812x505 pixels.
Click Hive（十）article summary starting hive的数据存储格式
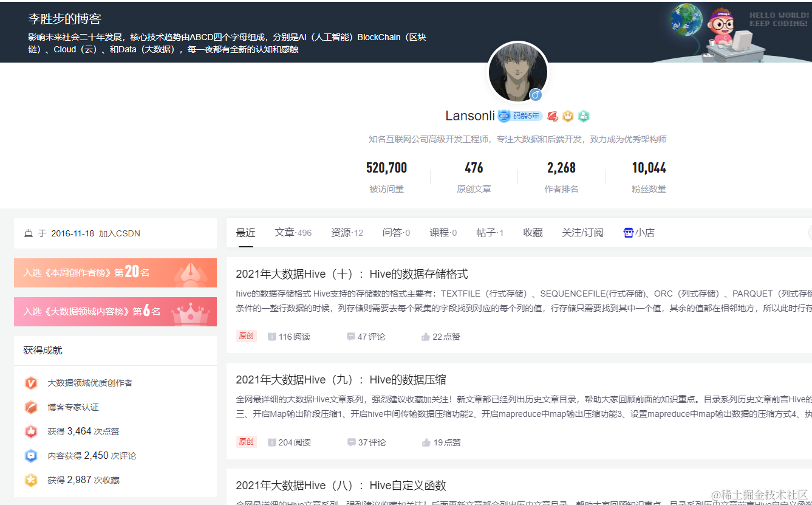[x=524, y=301]
